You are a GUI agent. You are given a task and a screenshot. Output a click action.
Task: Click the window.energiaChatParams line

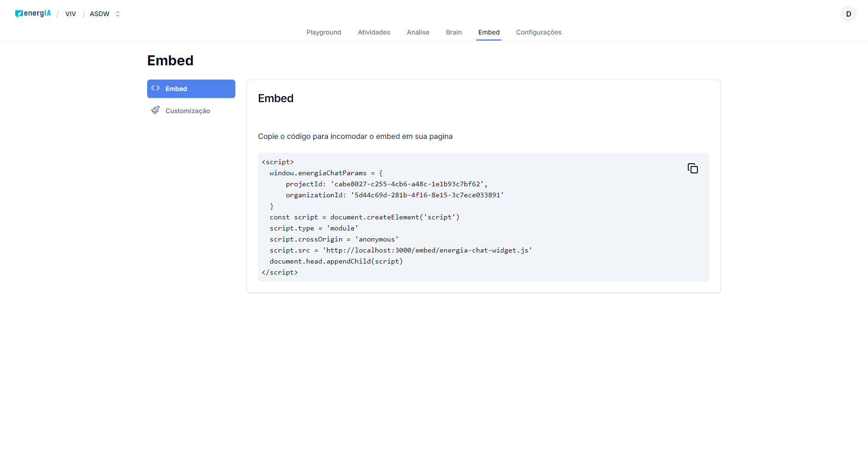pos(326,173)
